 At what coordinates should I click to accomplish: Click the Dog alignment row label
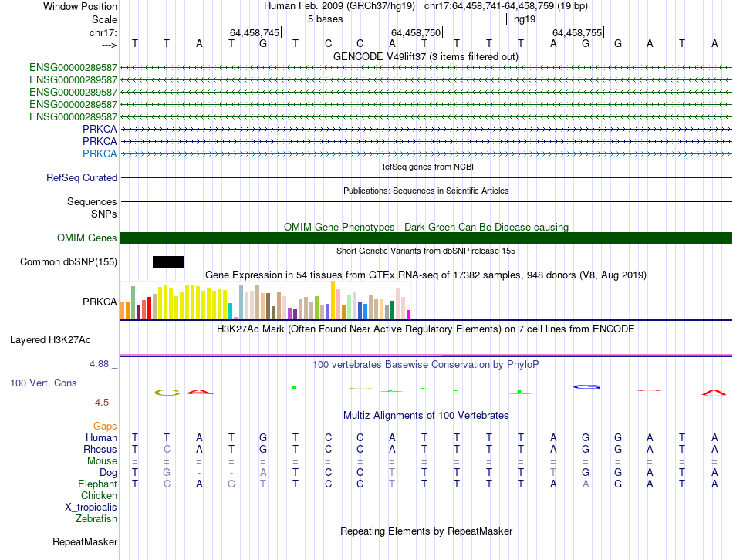pos(108,473)
